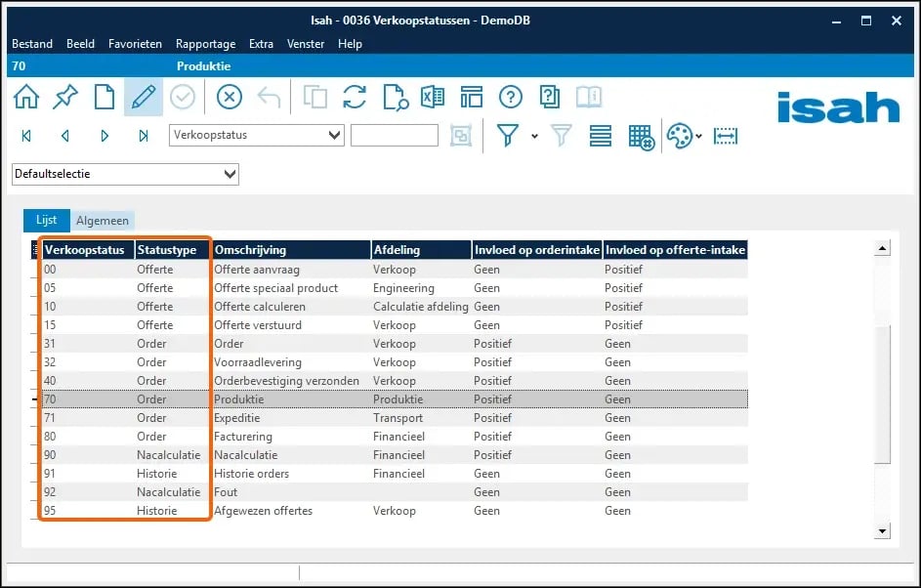Click the list scrollbar down arrow

point(882,531)
